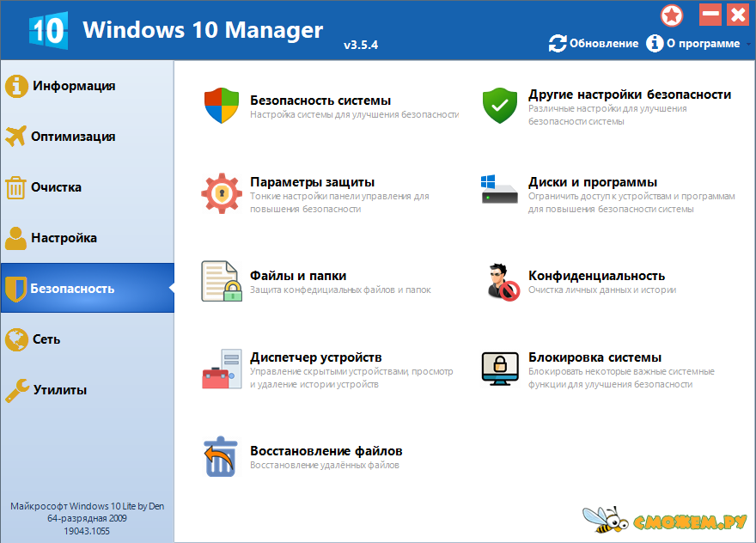
Task: Open Диспетчер устройств tool
Action: tap(316, 357)
